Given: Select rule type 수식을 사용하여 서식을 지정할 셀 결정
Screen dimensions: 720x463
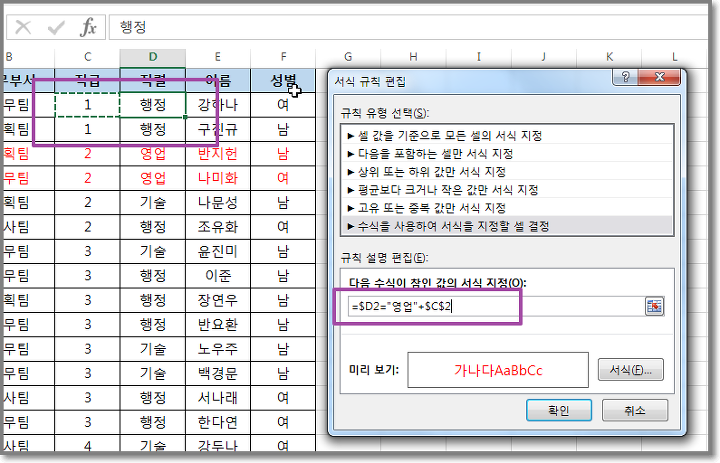Looking at the screenshot, I should 507,226.
